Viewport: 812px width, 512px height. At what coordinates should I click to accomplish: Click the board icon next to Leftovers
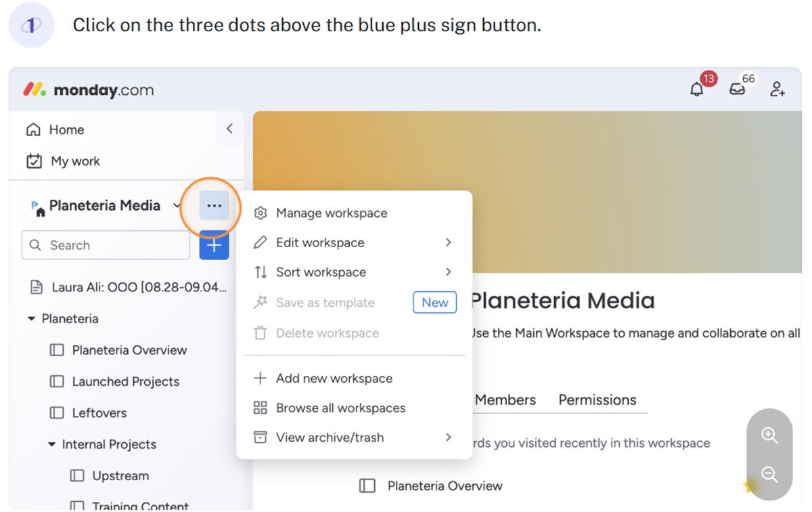pyautogui.click(x=57, y=413)
